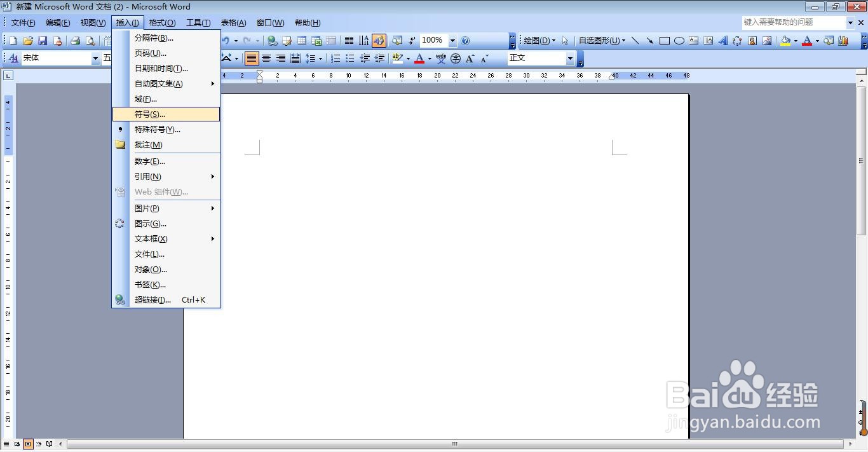
Task: Toggle Align Left paragraph button
Action: click(x=252, y=58)
